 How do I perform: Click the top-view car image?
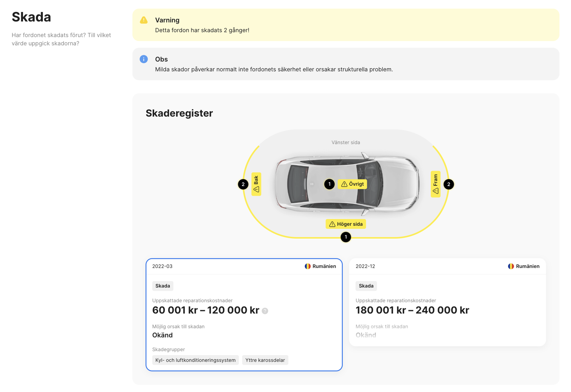[347, 184]
